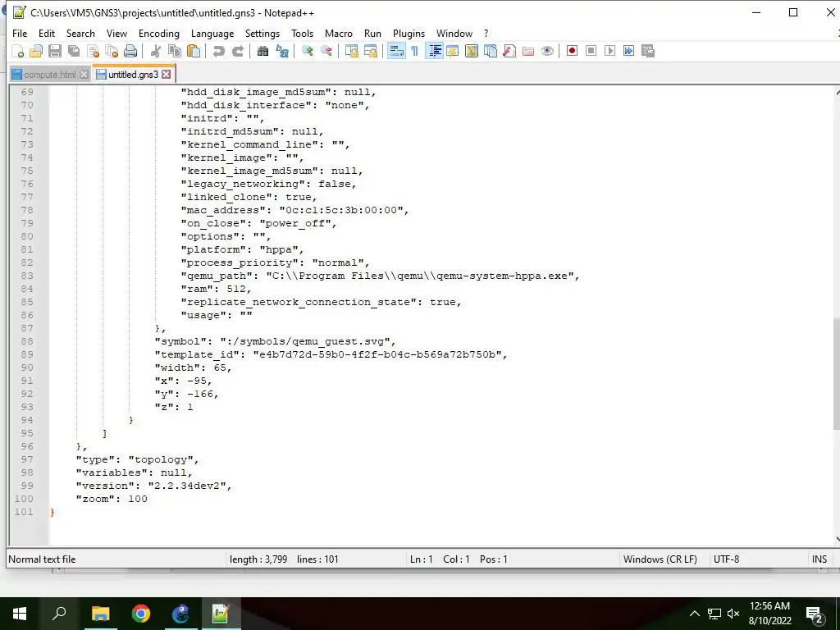Open the Encoding menu
840x630 pixels.
(x=159, y=33)
